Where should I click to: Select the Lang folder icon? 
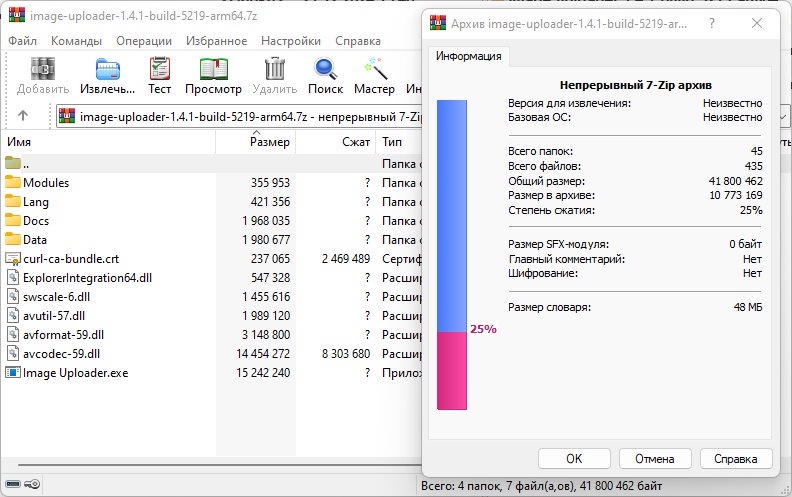point(13,202)
